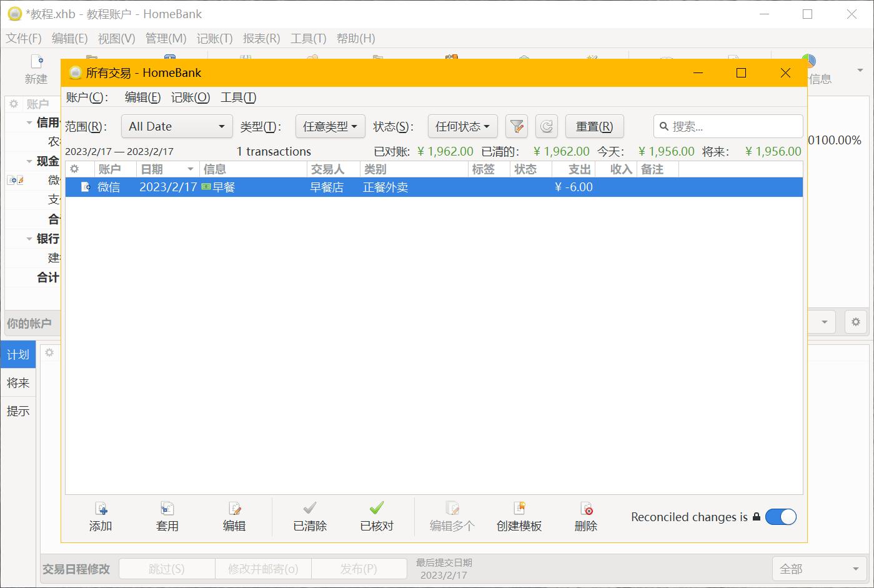Image resolution: width=874 pixels, height=588 pixels.
Task: Click the 合计 total row under 银行
Action: (x=31, y=277)
